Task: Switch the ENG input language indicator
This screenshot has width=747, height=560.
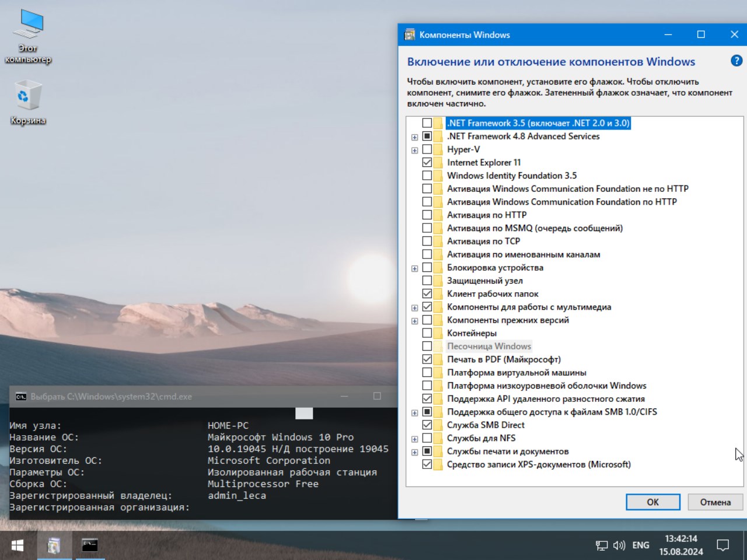Action: (x=641, y=545)
